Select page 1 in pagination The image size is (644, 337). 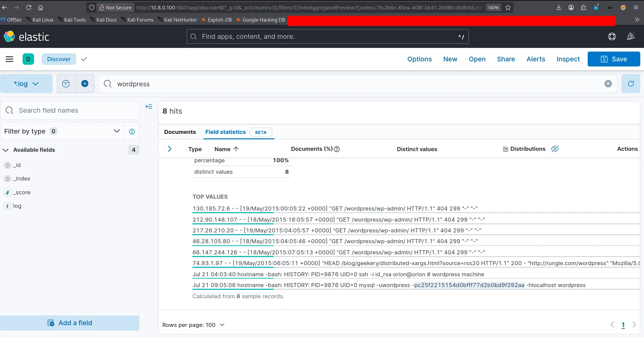point(623,325)
